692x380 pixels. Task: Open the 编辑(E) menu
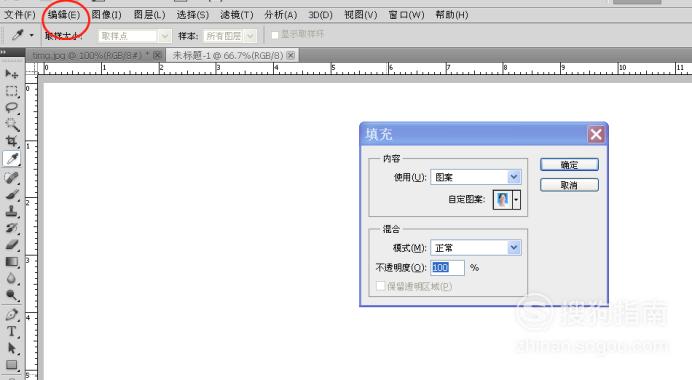(64, 15)
